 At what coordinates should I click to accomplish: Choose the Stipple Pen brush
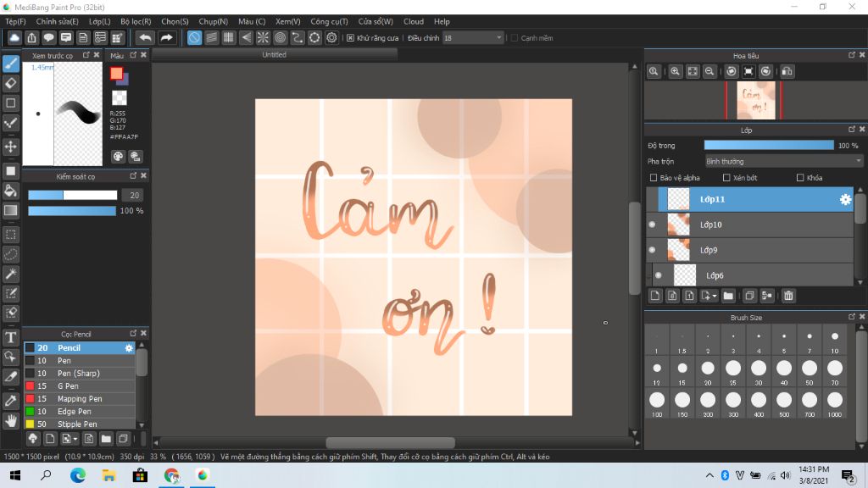(x=79, y=424)
